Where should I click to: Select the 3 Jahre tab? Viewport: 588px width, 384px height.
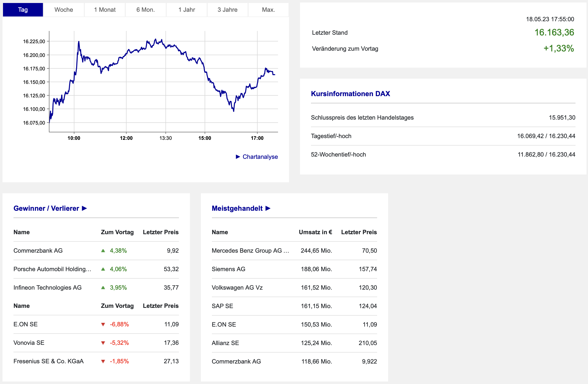[227, 10]
